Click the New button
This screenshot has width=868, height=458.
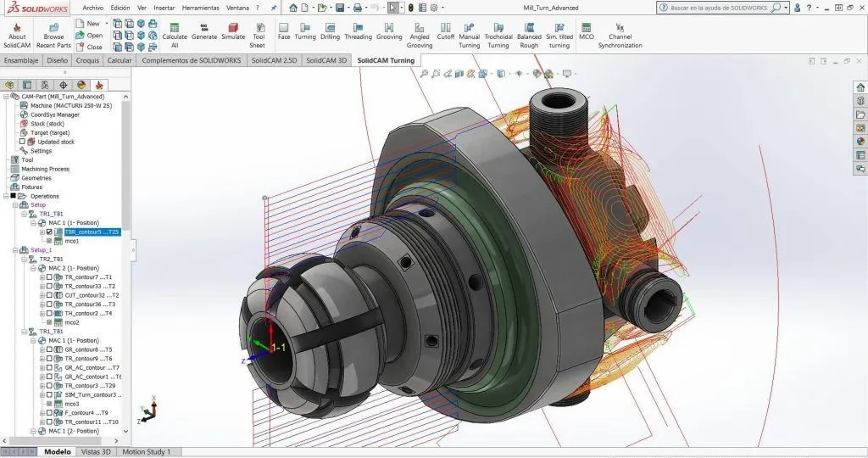[88, 23]
